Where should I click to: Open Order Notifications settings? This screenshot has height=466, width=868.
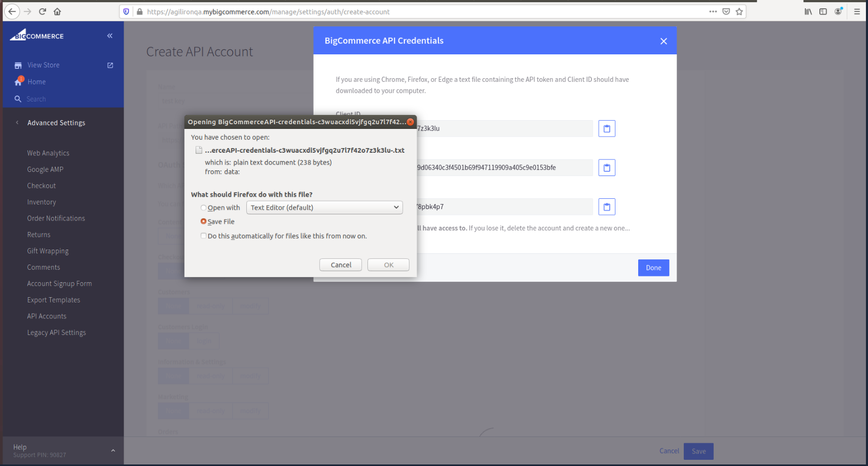[x=56, y=219]
